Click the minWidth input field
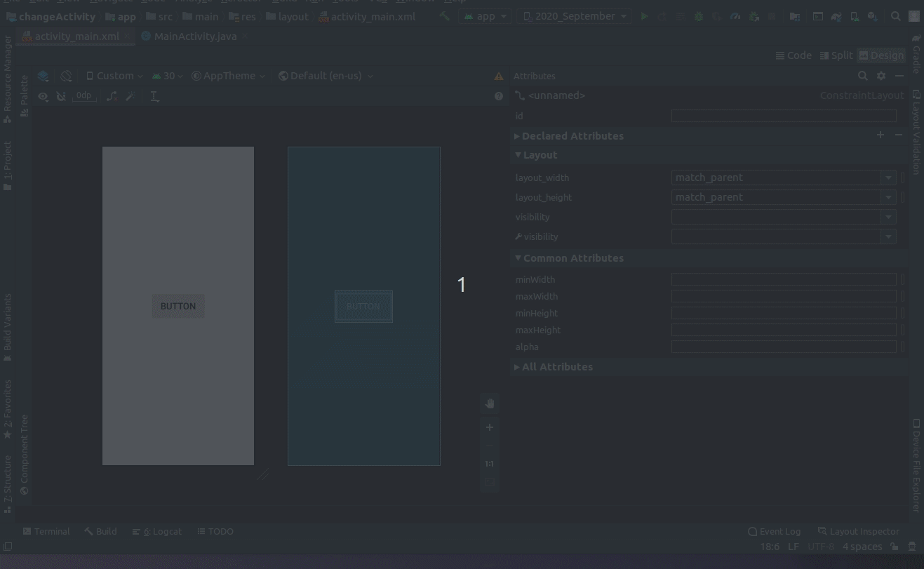Image resolution: width=924 pixels, height=569 pixels. [x=784, y=280]
